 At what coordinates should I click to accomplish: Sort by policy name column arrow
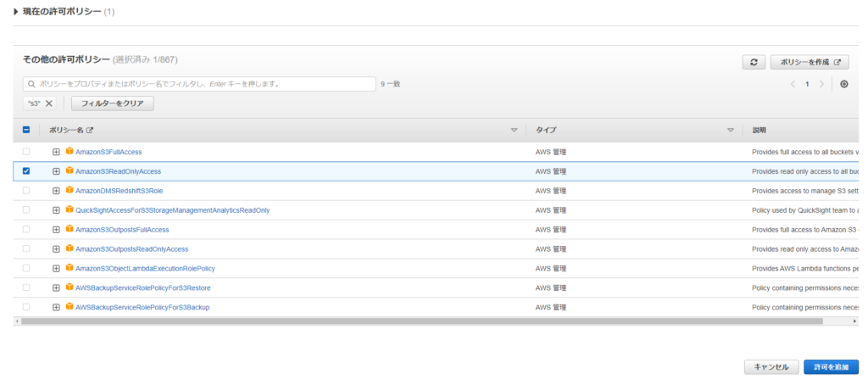click(514, 130)
